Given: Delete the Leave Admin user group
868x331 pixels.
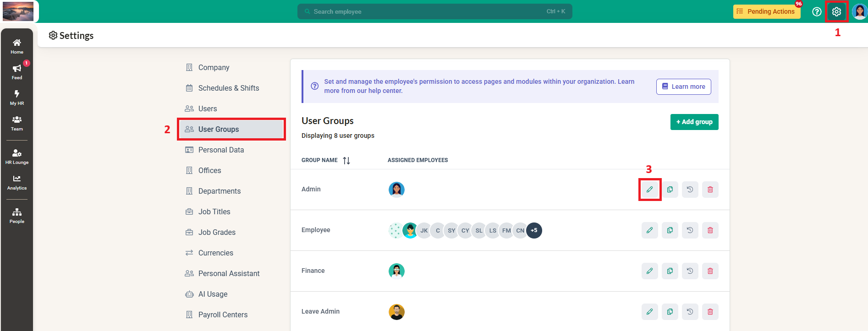Looking at the screenshot, I should point(710,312).
